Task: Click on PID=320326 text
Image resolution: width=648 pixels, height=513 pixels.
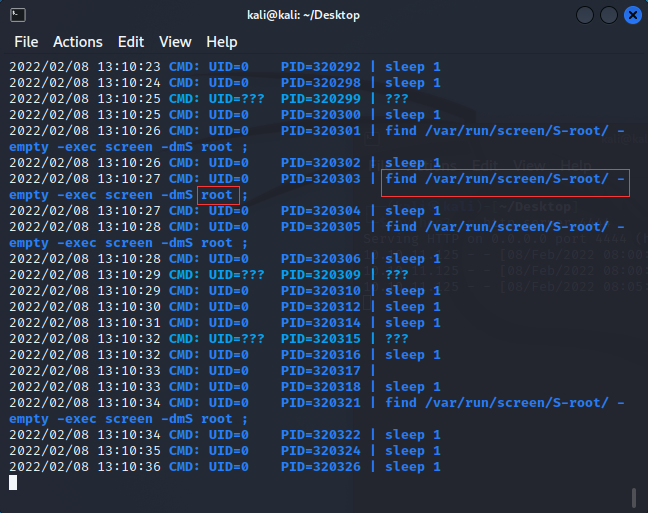Action: click(x=320, y=467)
